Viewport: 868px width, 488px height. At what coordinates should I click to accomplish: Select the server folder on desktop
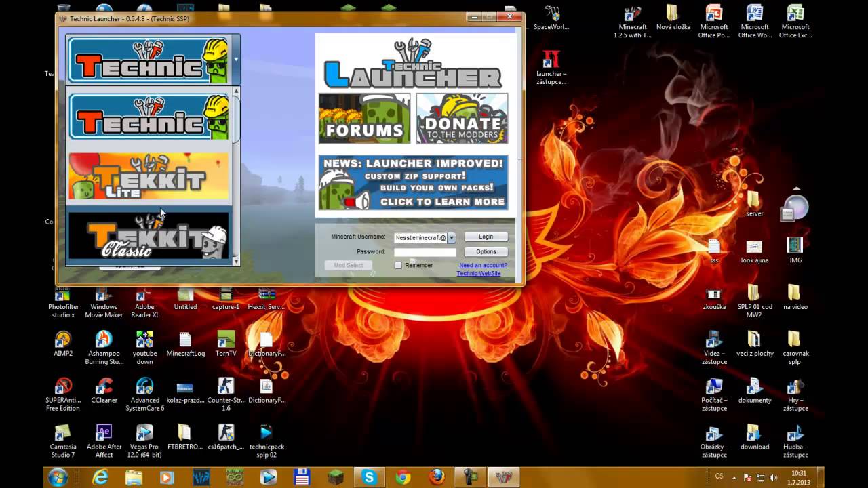point(754,204)
